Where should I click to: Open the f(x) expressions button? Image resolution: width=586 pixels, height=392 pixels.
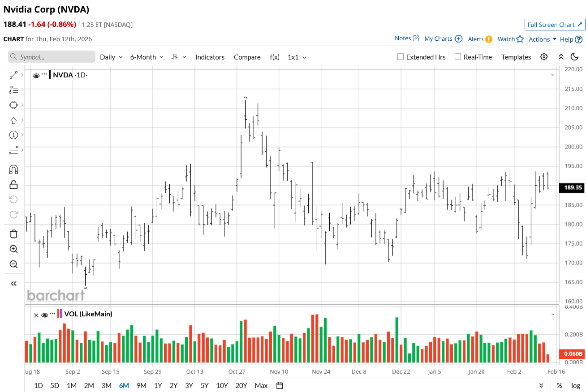[x=275, y=57]
